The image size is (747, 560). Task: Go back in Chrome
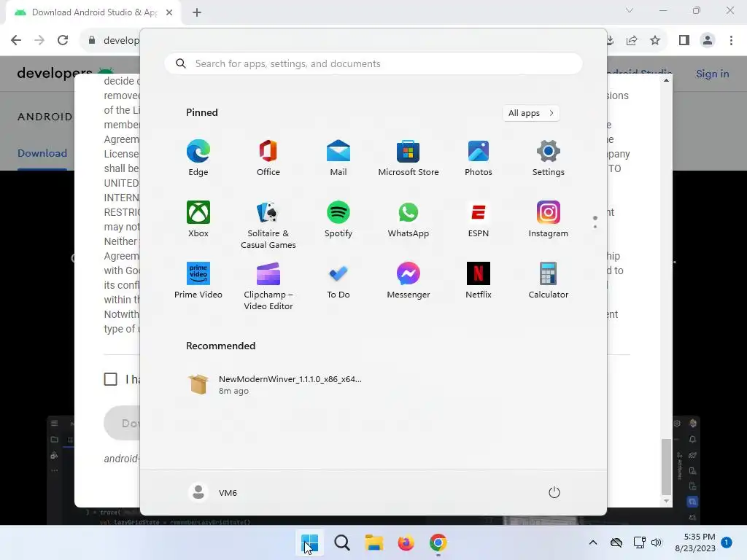16,40
